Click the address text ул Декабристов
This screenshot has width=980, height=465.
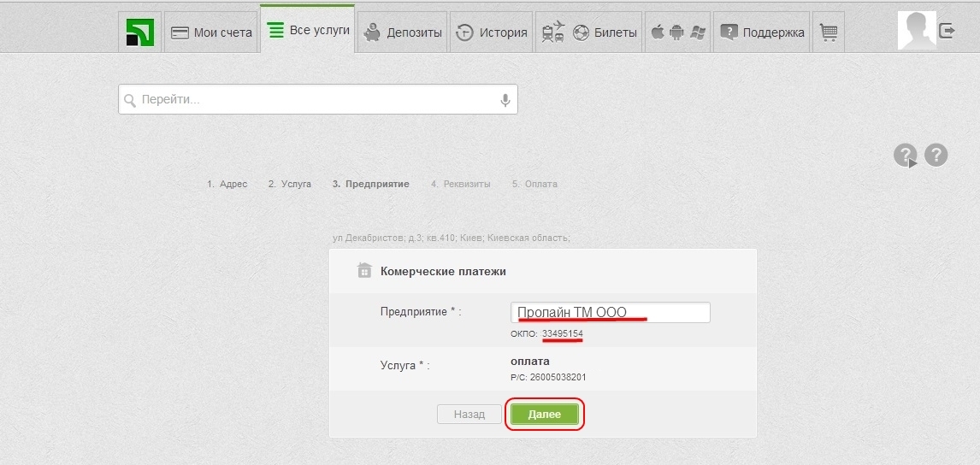(452, 238)
